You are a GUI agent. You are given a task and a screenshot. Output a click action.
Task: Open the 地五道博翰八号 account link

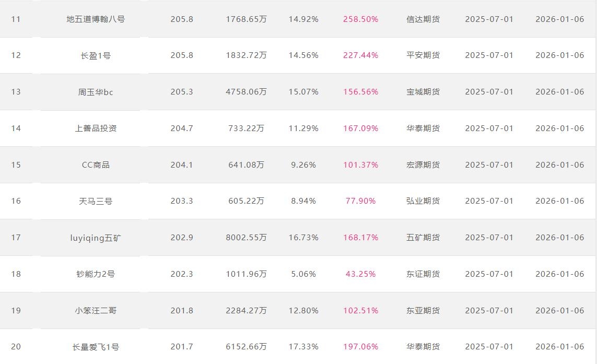pyautogui.click(x=96, y=19)
